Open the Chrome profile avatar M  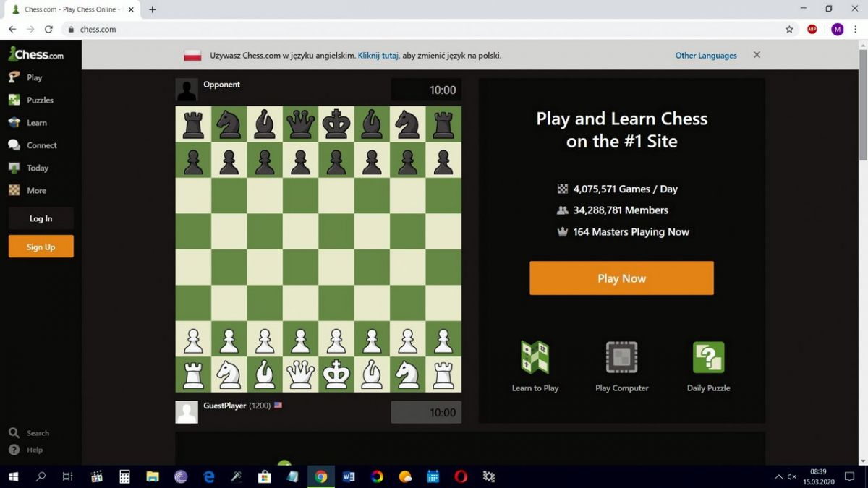coord(837,29)
